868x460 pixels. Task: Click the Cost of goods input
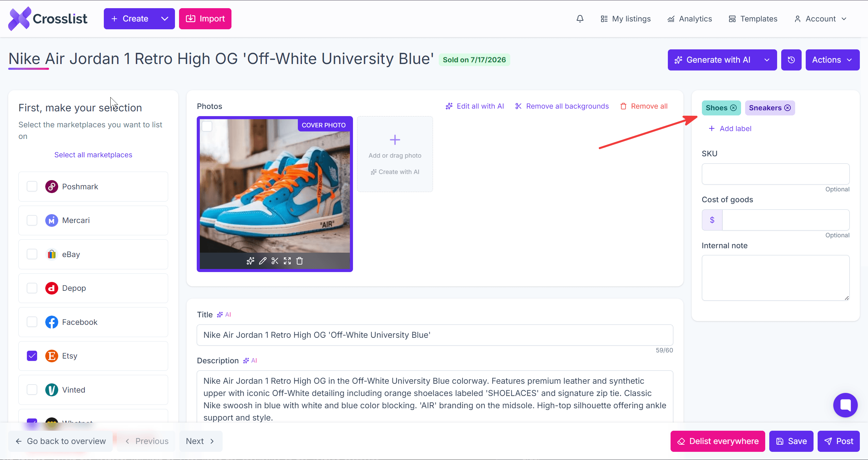pyautogui.click(x=786, y=220)
